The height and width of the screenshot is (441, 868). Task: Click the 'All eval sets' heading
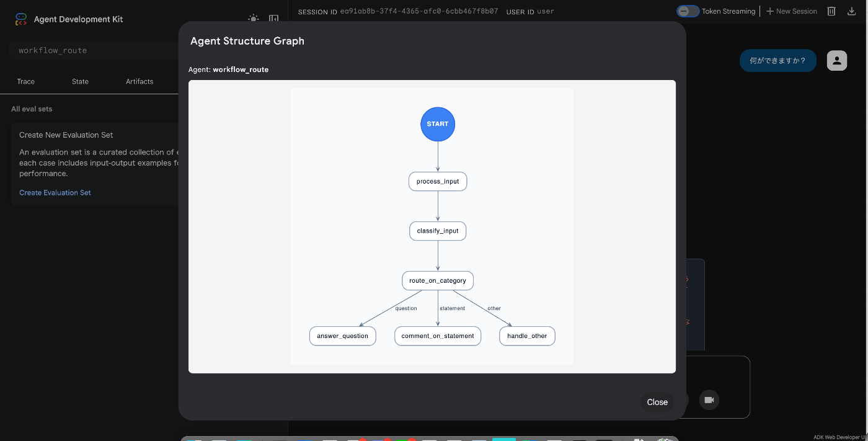click(x=32, y=109)
